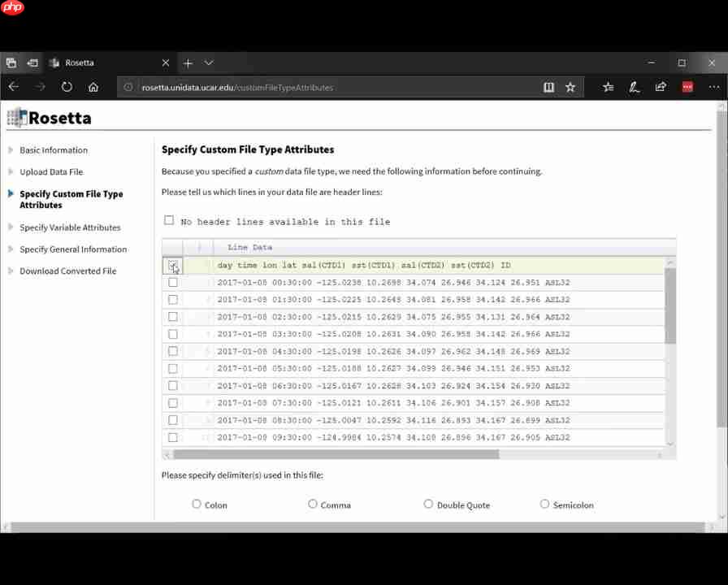This screenshot has height=585, width=728.
Task: Go back with the browser back arrow
Action: [14, 87]
